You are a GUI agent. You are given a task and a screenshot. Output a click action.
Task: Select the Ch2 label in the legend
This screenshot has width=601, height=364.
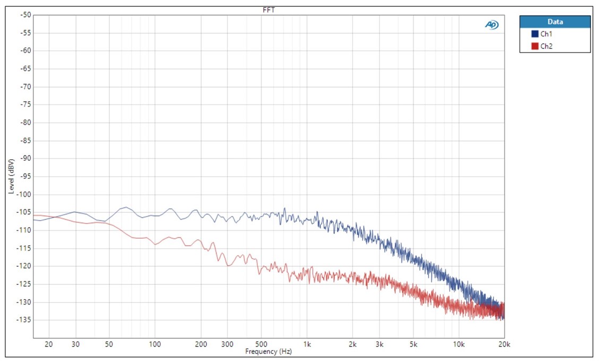[x=546, y=46]
